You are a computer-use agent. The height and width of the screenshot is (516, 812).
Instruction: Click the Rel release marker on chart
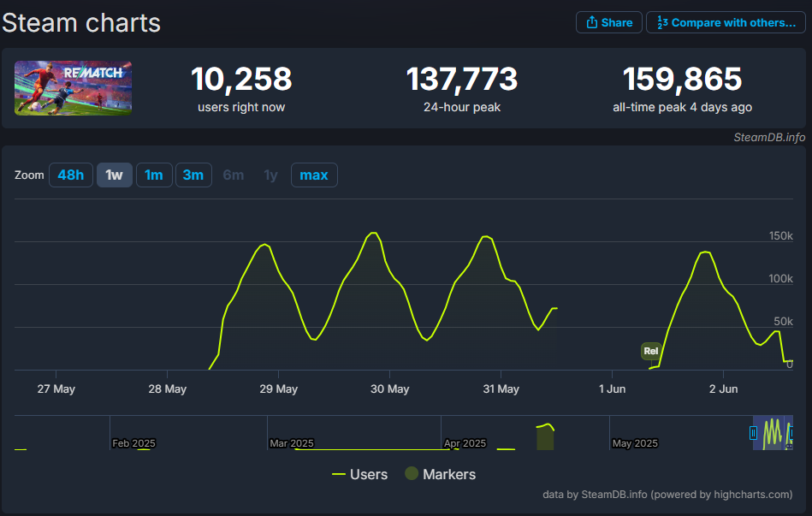(x=651, y=351)
